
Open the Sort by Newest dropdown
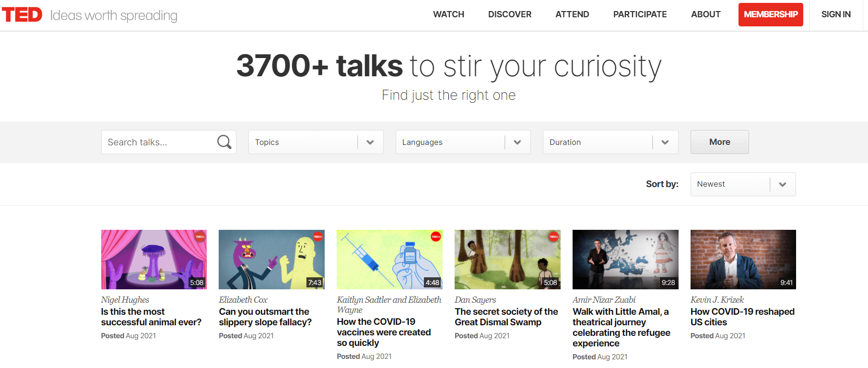743,184
